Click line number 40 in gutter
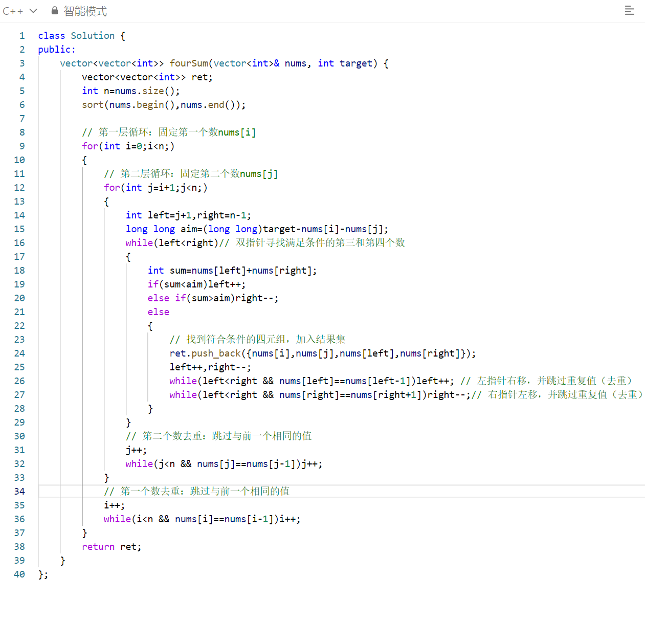Screen dimensions: 645x644 (x=19, y=574)
